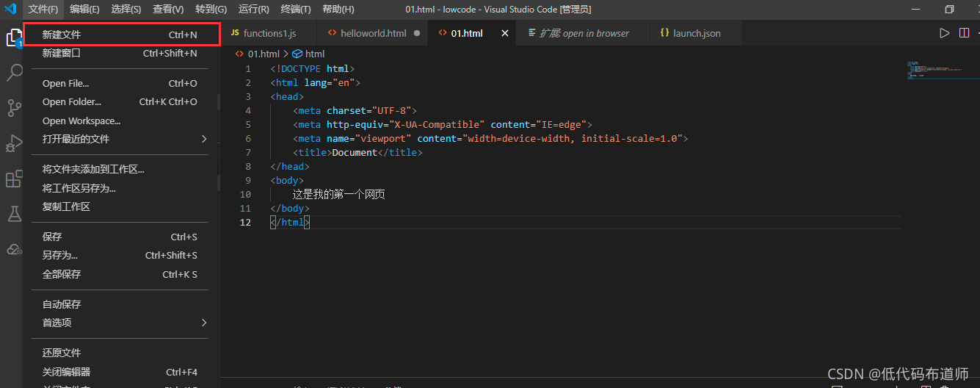Open the Testing flask icon
980x388 pixels.
point(14,214)
